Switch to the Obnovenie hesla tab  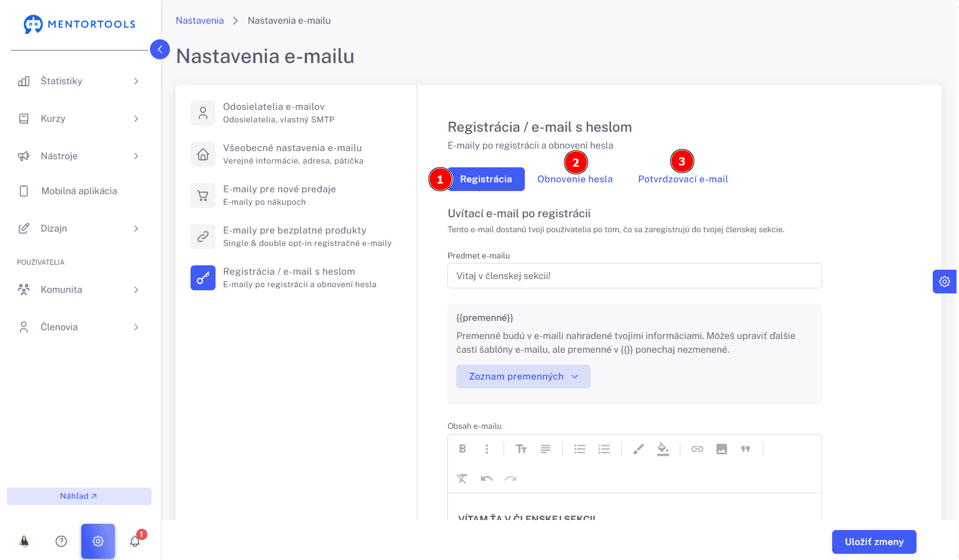575,179
